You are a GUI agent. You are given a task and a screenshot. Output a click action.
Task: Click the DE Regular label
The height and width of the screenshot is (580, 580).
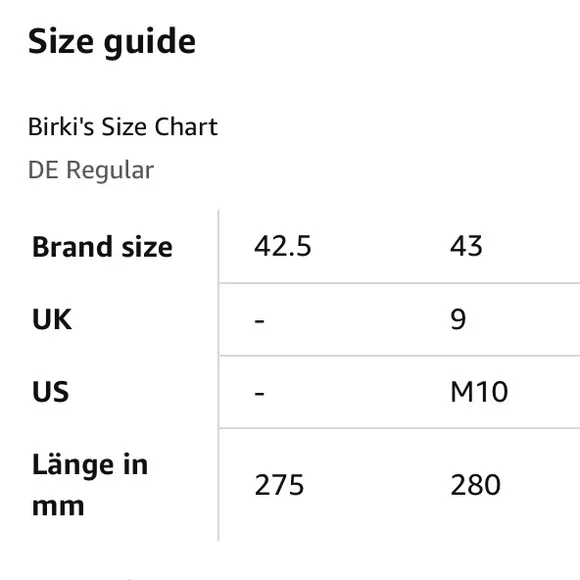91,170
